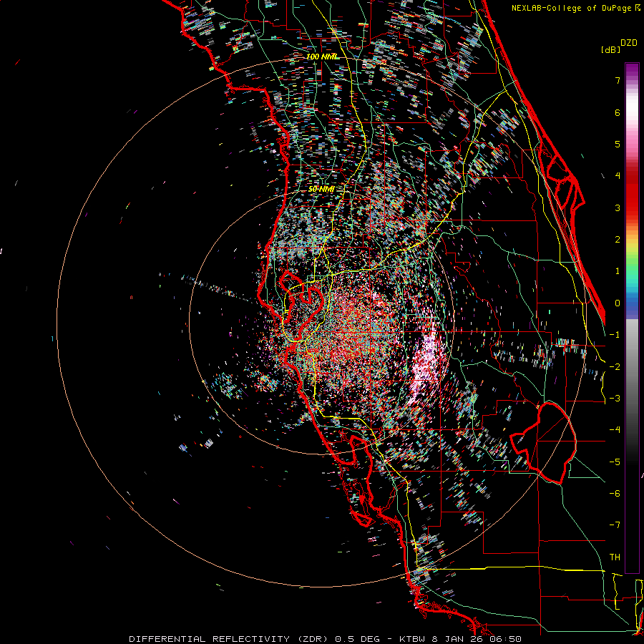
Task: Click the KTBW station identifier
Action: tap(412, 639)
